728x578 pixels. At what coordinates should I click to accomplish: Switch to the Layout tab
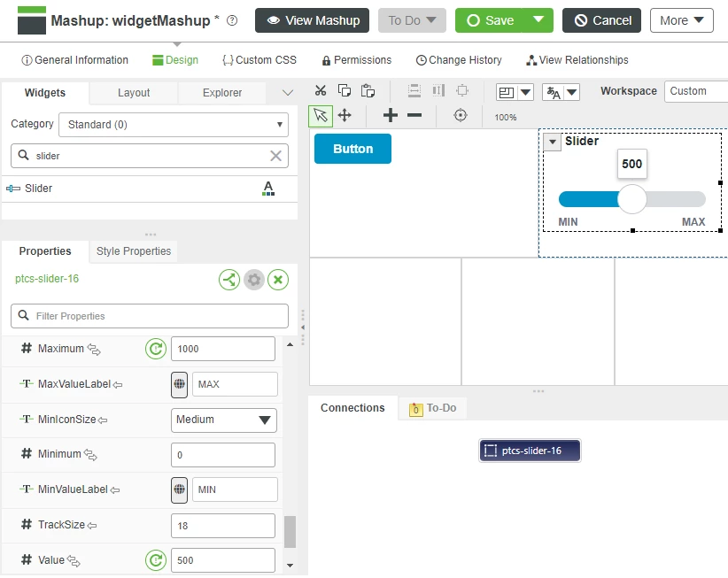(134, 93)
